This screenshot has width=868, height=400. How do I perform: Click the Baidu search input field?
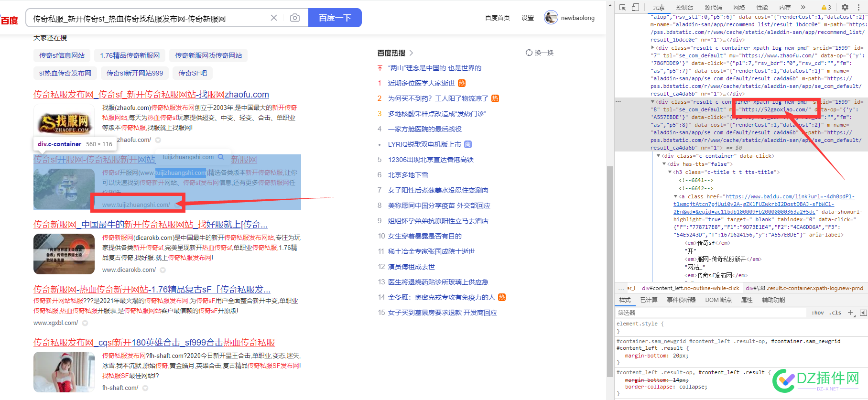click(149, 18)
